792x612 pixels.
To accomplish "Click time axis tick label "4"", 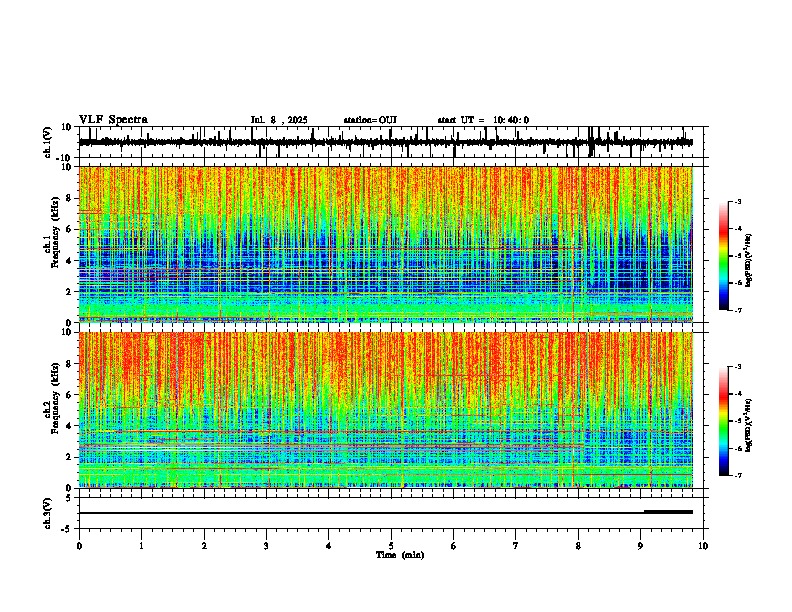I will pos(329,546).
